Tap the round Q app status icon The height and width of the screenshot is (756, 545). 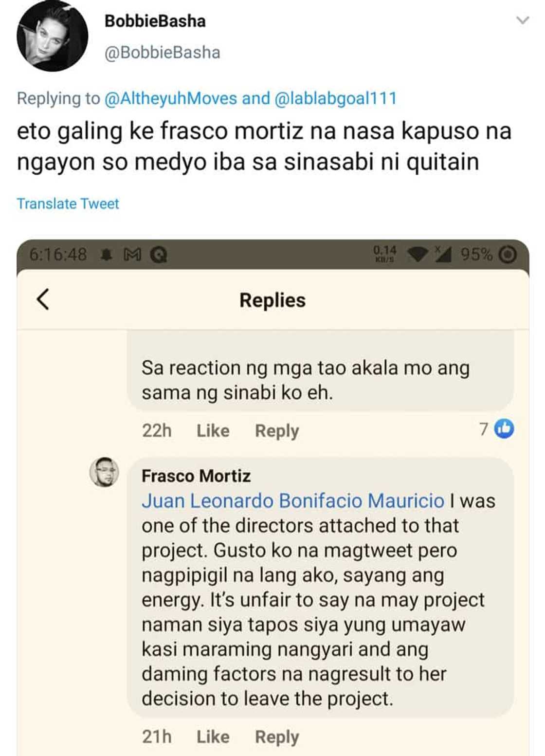point(159,255)
